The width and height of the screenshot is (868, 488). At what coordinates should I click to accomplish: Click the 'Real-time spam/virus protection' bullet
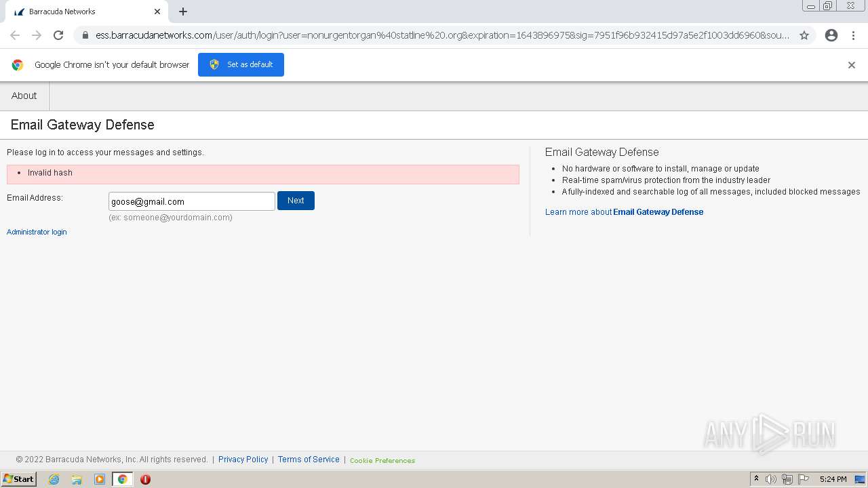(666, 180)
